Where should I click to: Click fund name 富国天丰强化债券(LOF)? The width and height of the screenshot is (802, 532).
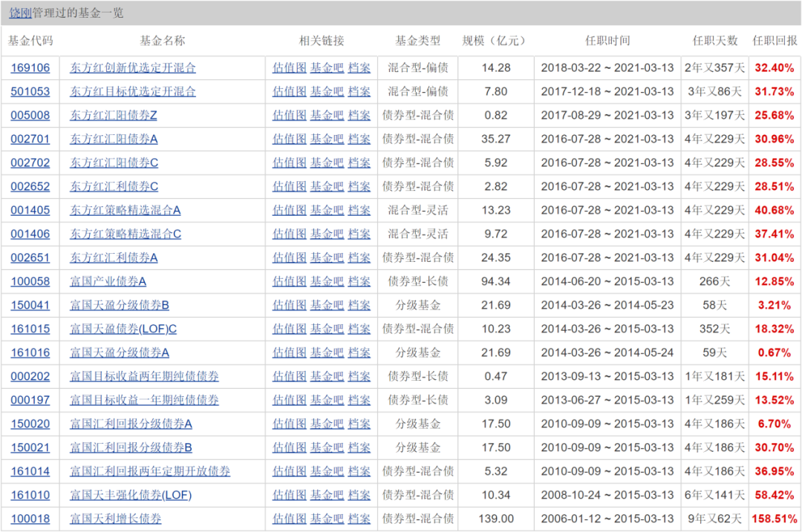(x=131, y=495)
